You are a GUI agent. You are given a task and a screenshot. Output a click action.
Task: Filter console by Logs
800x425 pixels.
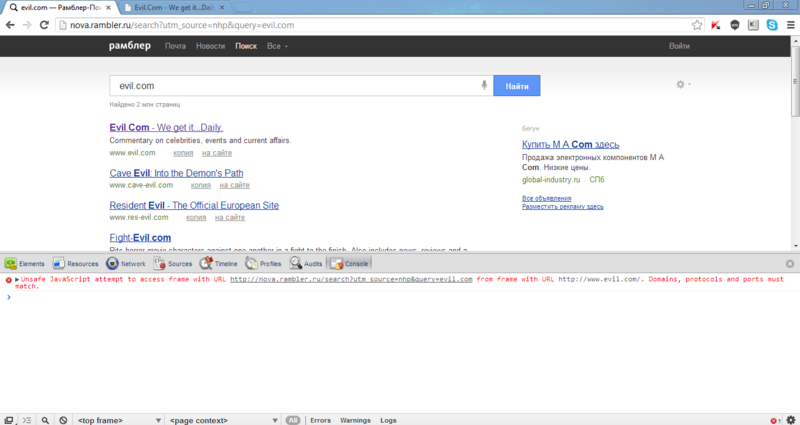(x=388, y=420)
